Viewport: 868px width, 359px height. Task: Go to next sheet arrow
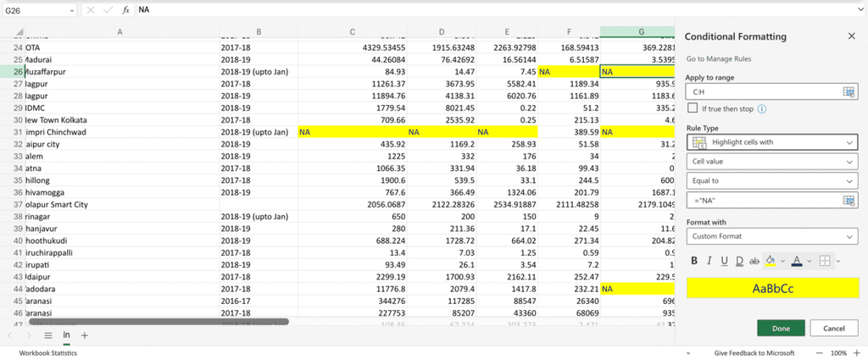tap(29, 335)
